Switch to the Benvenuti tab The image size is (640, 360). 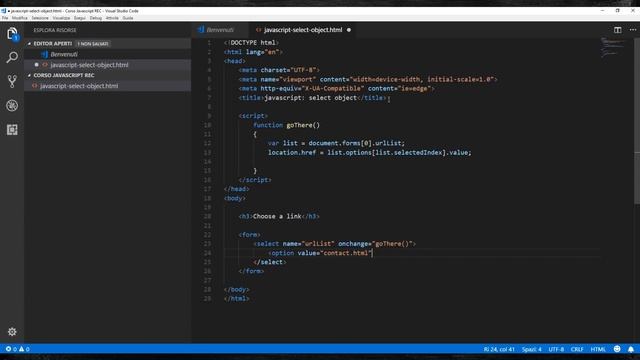(x=220, y=30)
